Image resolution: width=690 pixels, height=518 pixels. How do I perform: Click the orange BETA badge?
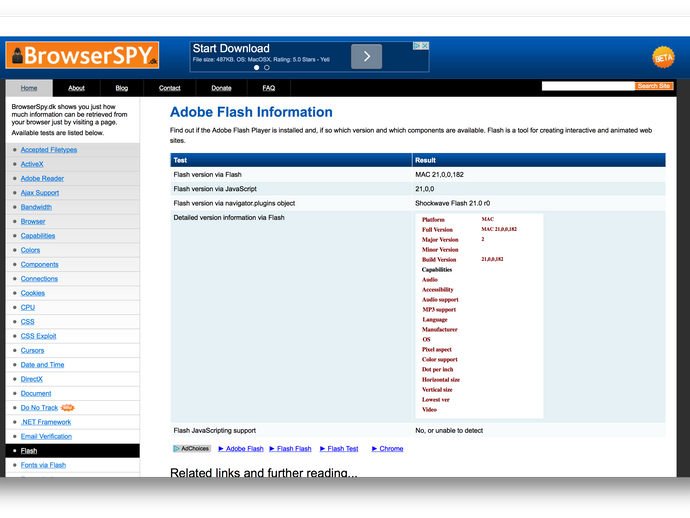pos(663,57)
